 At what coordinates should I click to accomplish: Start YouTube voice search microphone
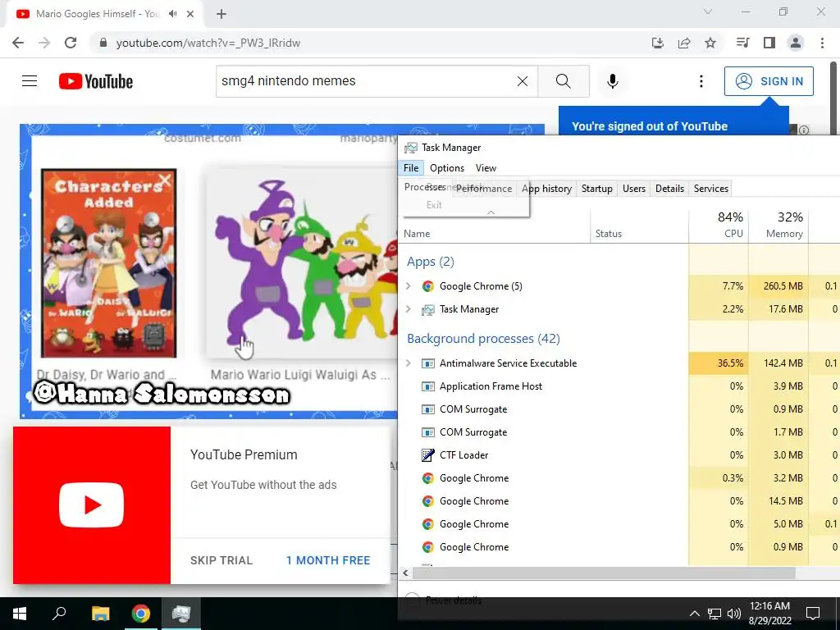tap(613, 81)
